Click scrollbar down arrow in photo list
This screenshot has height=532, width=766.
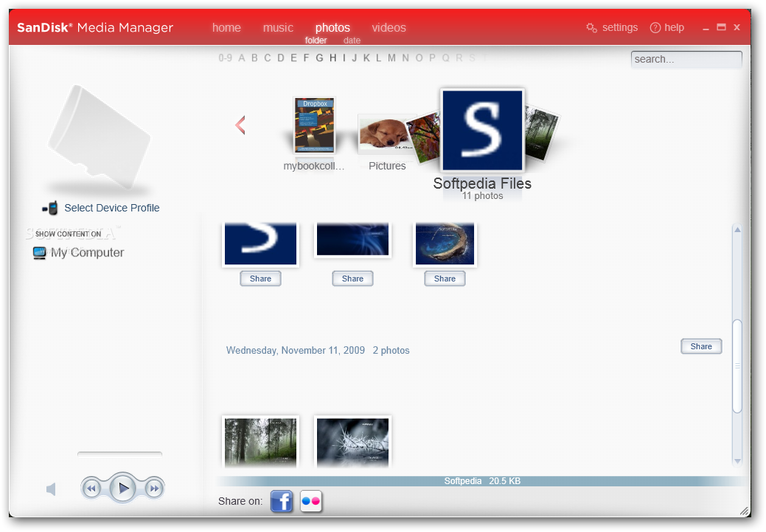point(738,461)
